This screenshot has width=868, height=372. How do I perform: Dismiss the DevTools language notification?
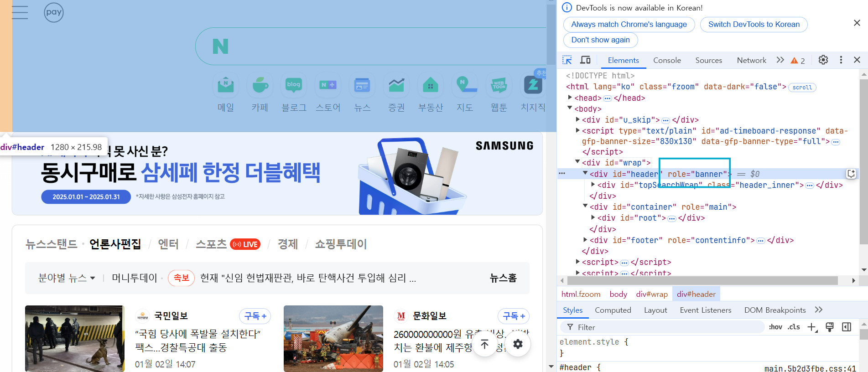click(857, 23)
